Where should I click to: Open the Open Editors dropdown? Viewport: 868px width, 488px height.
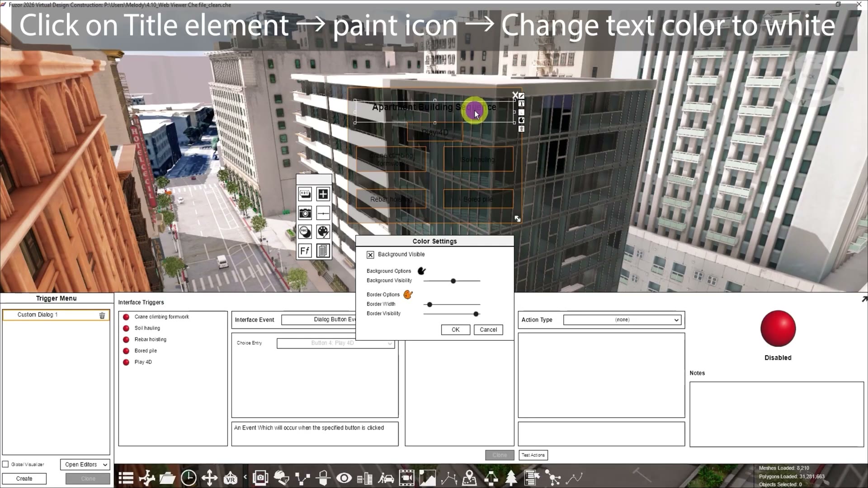coord(85,465)
